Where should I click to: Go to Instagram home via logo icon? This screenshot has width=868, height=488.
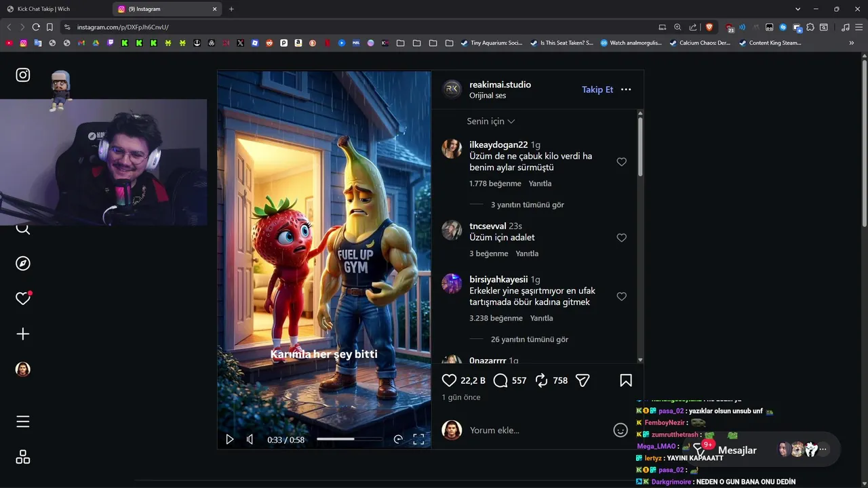coord(23,75)
